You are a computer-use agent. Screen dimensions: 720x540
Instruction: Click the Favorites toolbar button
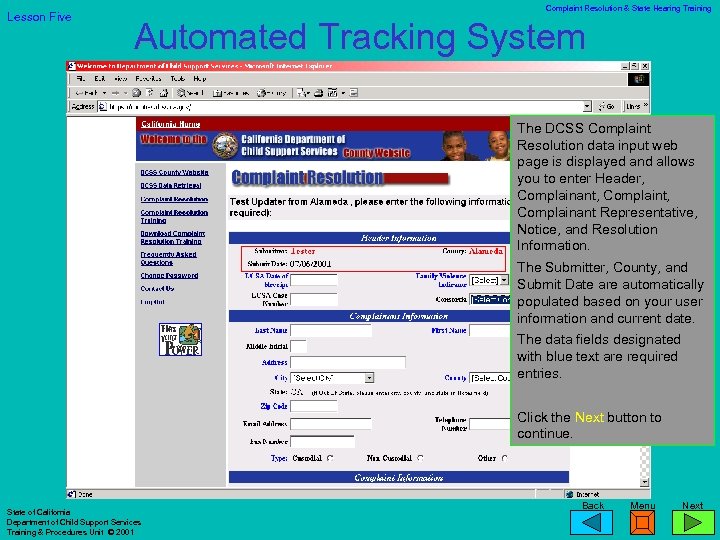coord(231,93)
